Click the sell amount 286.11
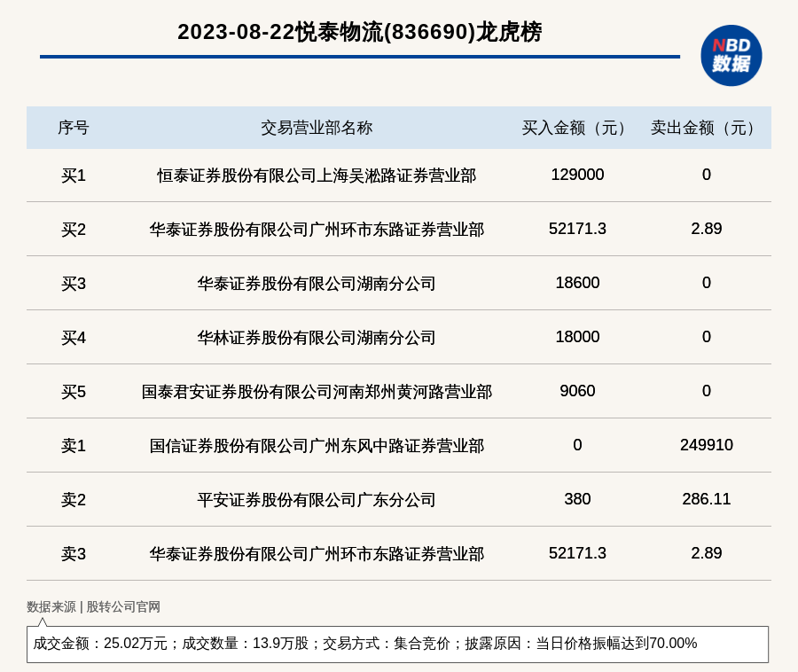Screen dimensions: 798x672 click(706, 498)
